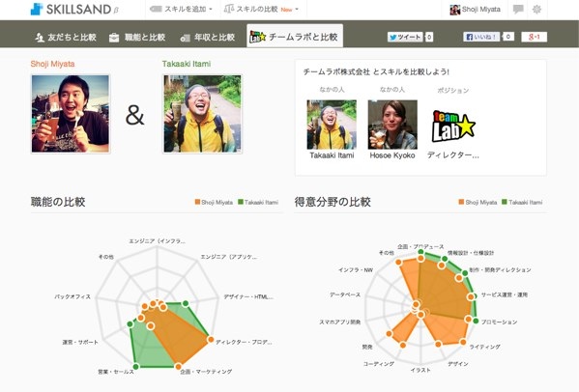Screen dimensions: 579x392
Task: Click the teamLab logo position thumbnail
Action: tap(453, 126)
